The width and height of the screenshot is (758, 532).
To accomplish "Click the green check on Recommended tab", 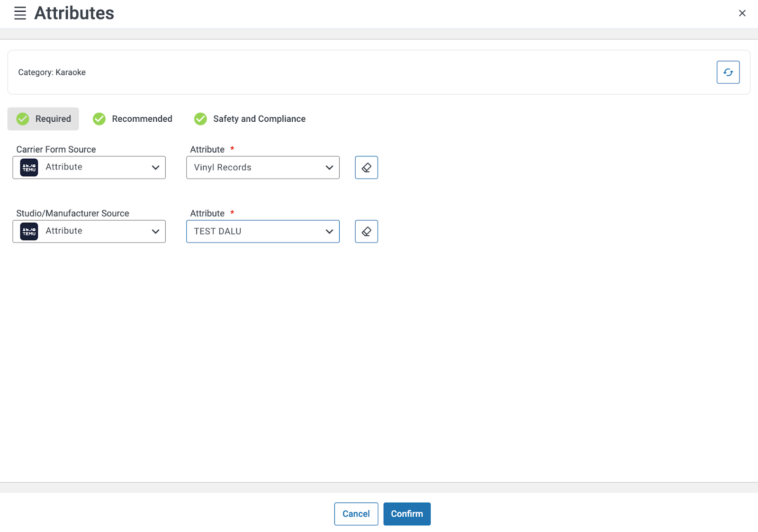I will 99,119.
